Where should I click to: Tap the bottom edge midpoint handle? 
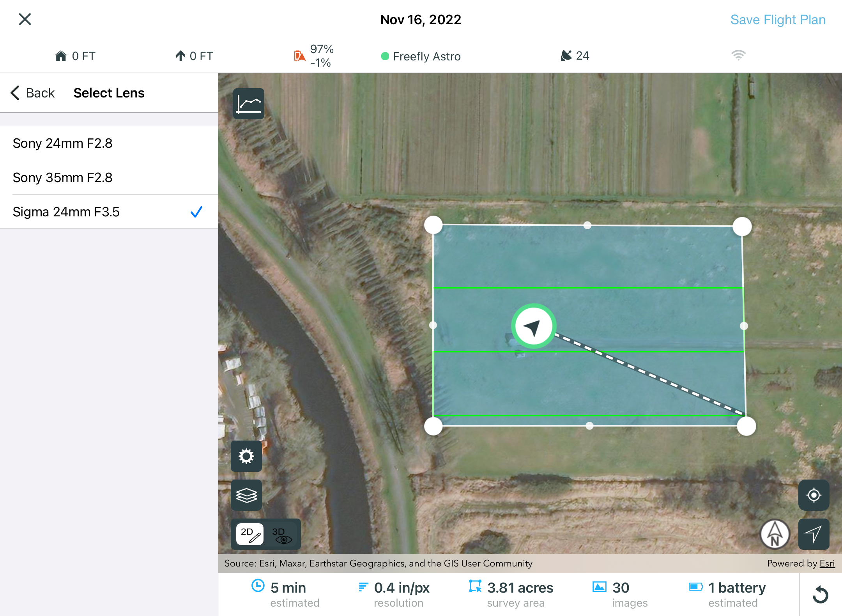[x=589, y=426]
